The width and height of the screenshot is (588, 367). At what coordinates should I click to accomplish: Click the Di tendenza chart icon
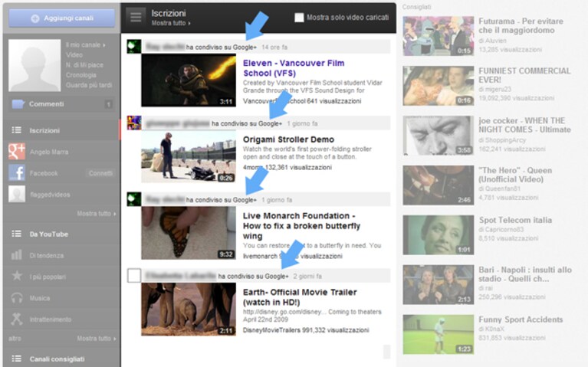[17, 255]
